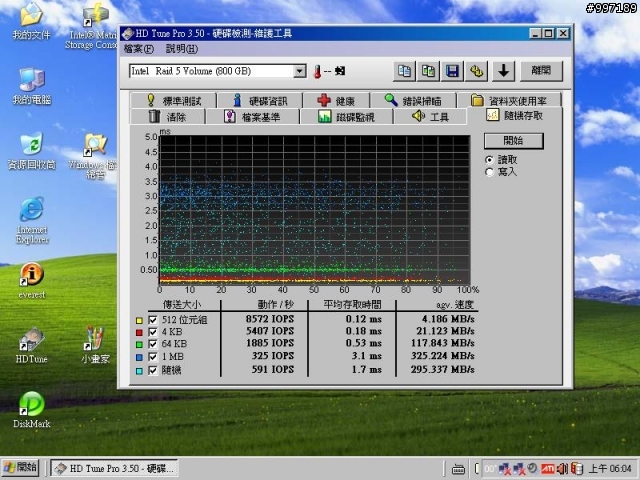Launch DiskMark desktop shortcut
Image resolution: width=640 pixels, height=480 pixels.
click(32, 410)
